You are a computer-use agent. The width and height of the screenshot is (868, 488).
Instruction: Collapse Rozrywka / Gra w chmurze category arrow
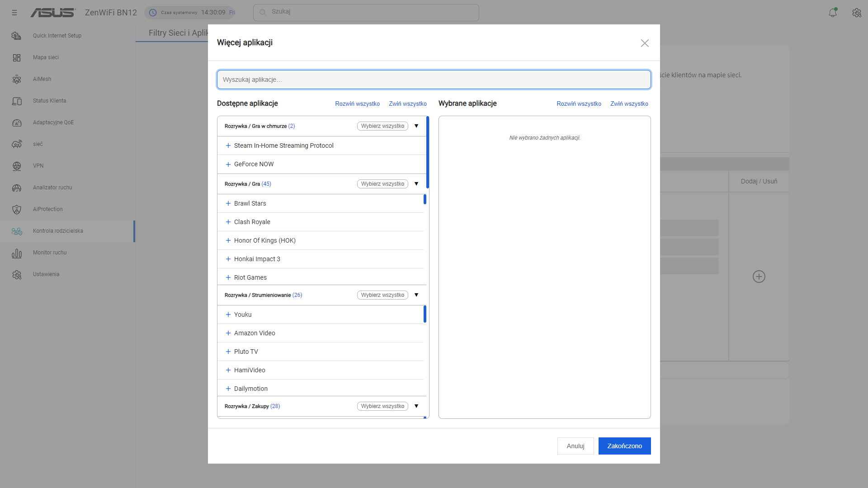tap(416, 126)
